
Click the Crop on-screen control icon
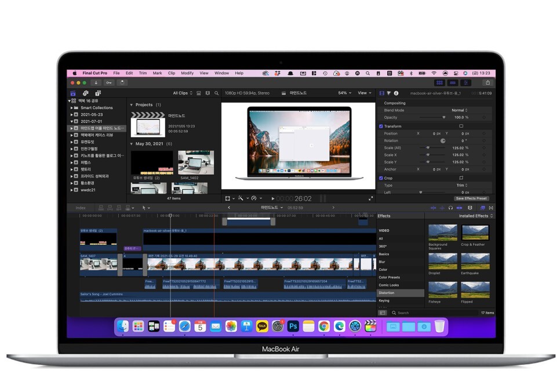point(461,178)
